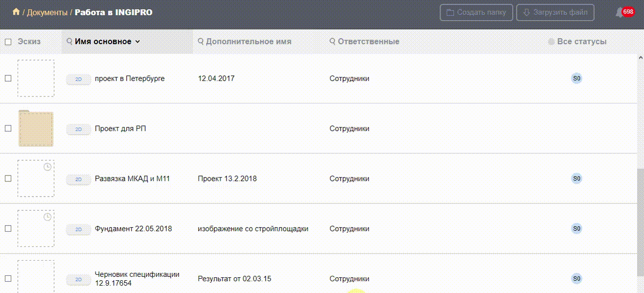Filter by the Дополнительное имя column
This screenshot has width=644, height=293.
[x=249, y=42]
